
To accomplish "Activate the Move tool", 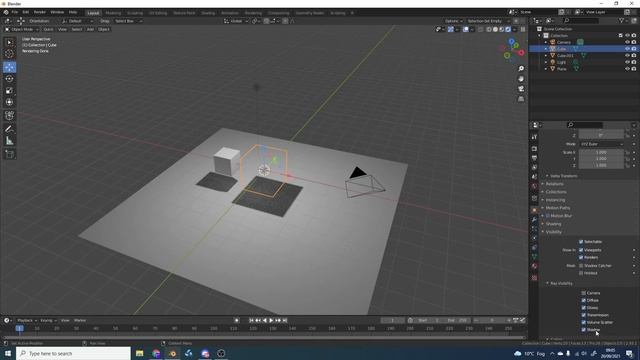I will pyautogui.click(x=9, y=67).
